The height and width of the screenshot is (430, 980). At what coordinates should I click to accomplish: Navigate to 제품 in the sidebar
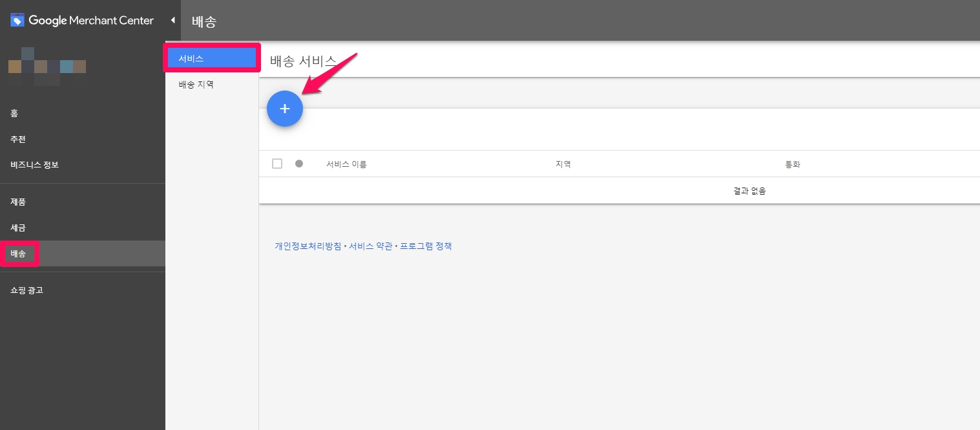point(18,202)
